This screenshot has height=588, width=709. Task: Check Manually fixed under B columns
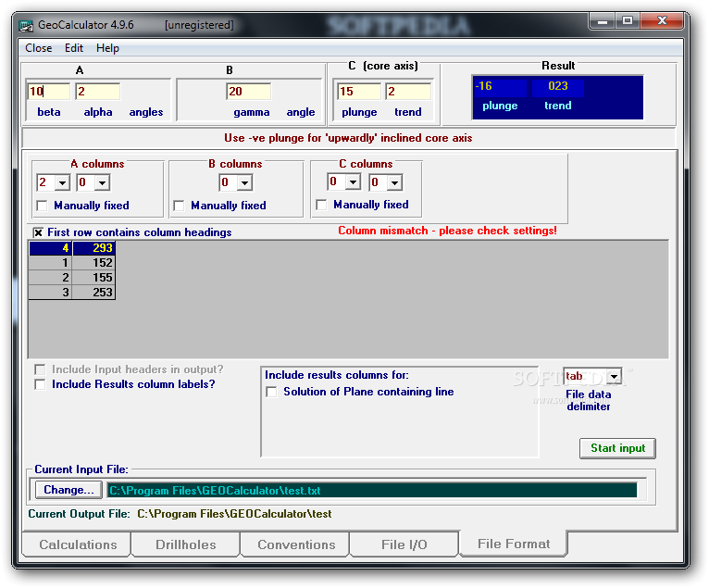pyautogui.click(x=179, y=206)
